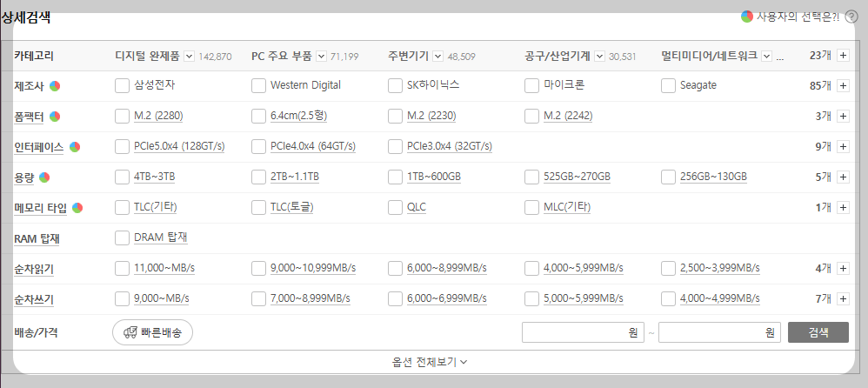Check the TLC(토글) memory type checkbox

point(258,208)
